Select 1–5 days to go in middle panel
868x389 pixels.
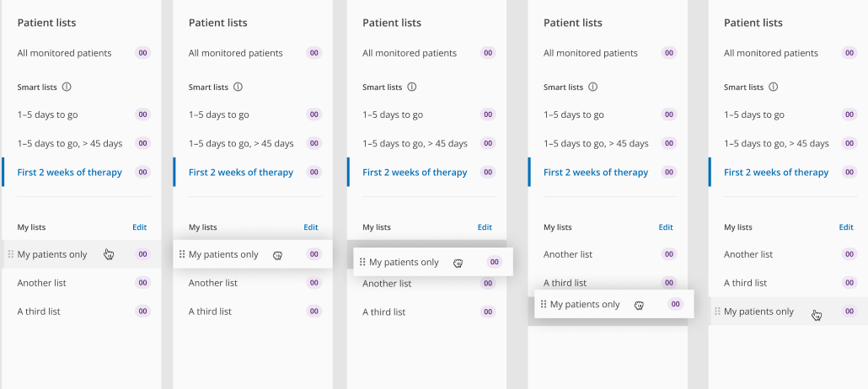(x=393, y=115)
